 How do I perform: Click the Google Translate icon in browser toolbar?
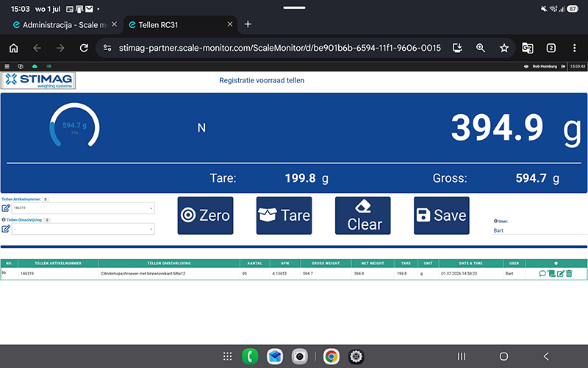528,48
